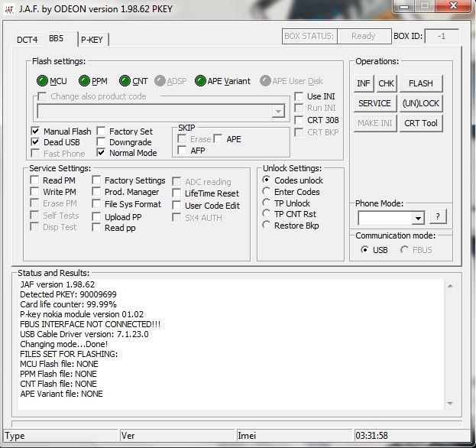Uncheck the Dead USB checkbox
The width and height of the screenshot is (476, 448).
(x=35, y=142)
